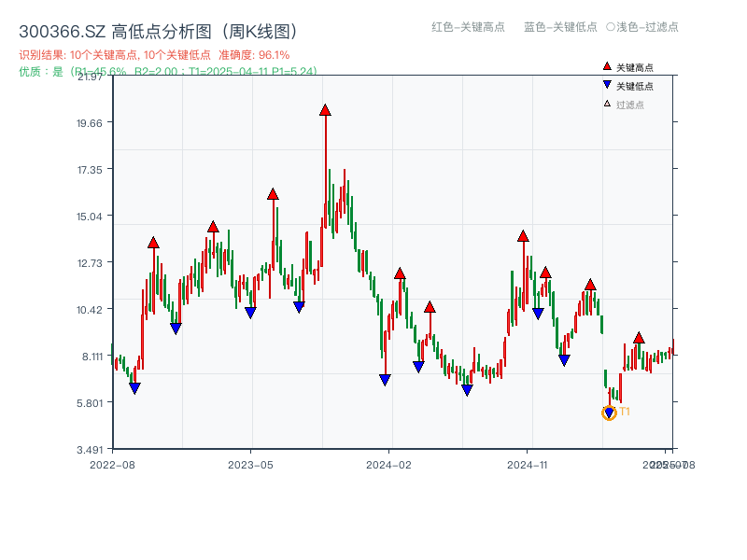
Task: Click the 300366.SZ chart title
Action: point(157,29)
